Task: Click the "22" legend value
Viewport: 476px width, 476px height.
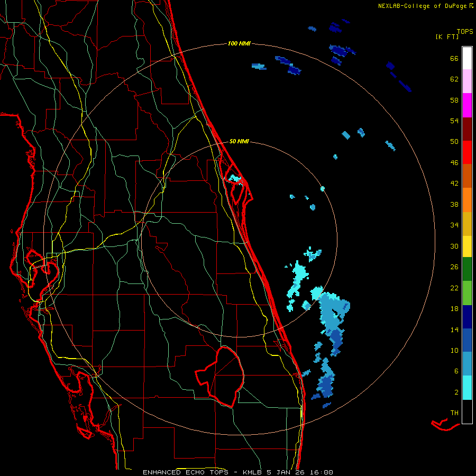Action: 454,288
